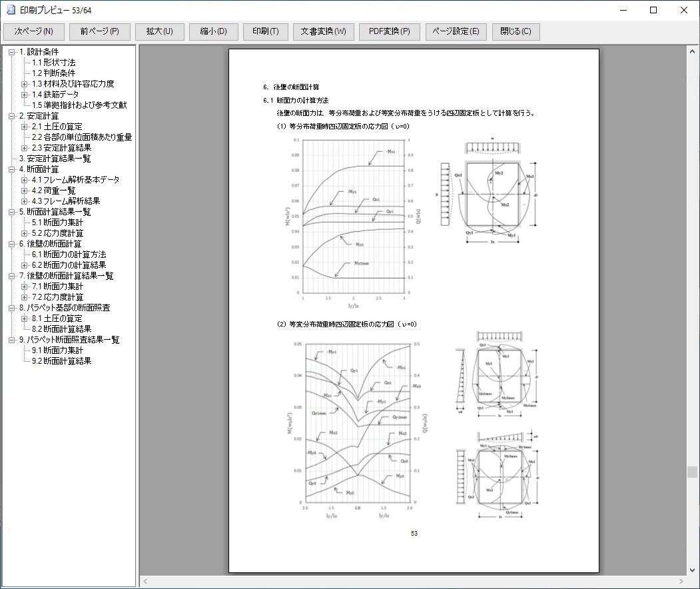This screenshot has height=589, width=700.
Task: Jump to 2.1 土圧の算定
Action: tap(57, 127)
